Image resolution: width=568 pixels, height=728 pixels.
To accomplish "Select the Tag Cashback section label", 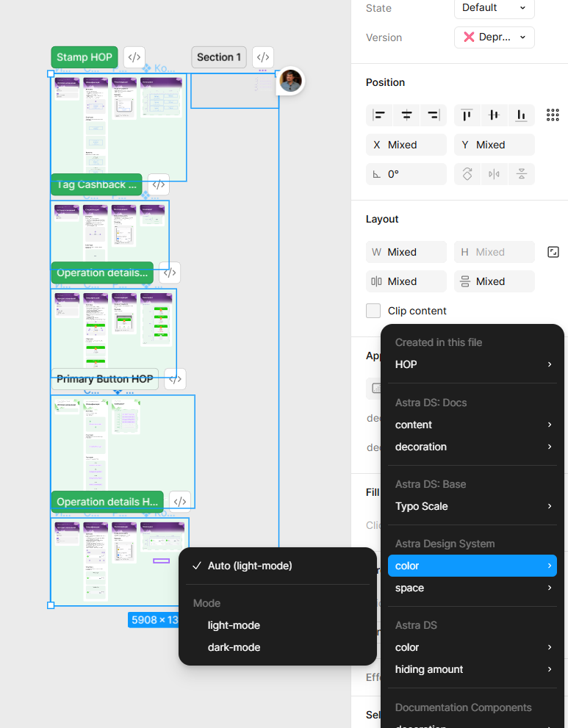I will (x=96, y=185).
